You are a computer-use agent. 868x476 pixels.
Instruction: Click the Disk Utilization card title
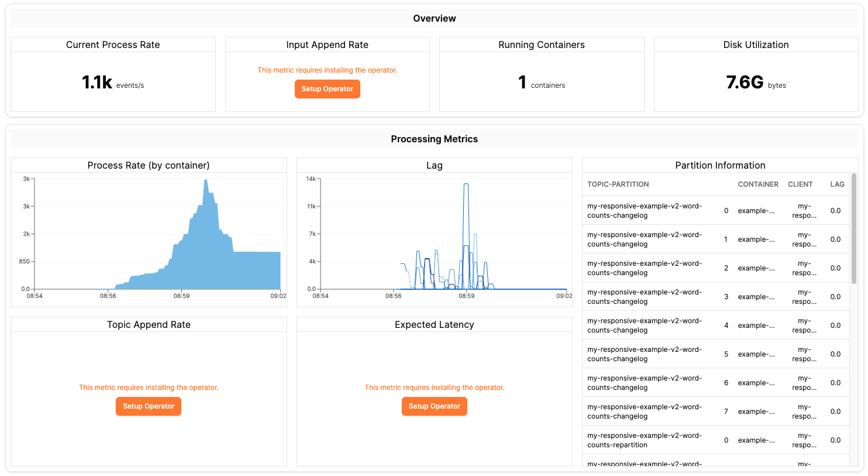pos(756,44)
